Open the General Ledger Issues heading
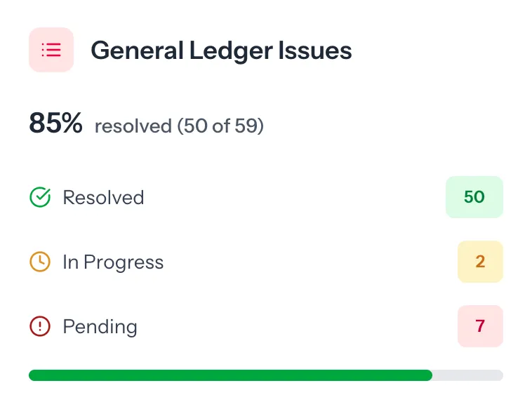Viewport: 532px width, 409px height. (221, 51)
